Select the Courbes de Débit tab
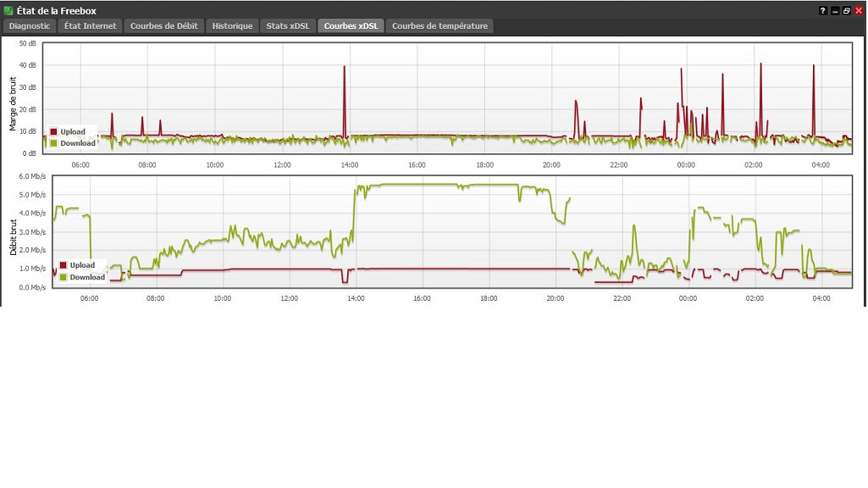This screenshot has width=868, height=488. pyautogui.click(x=163, y=26)
